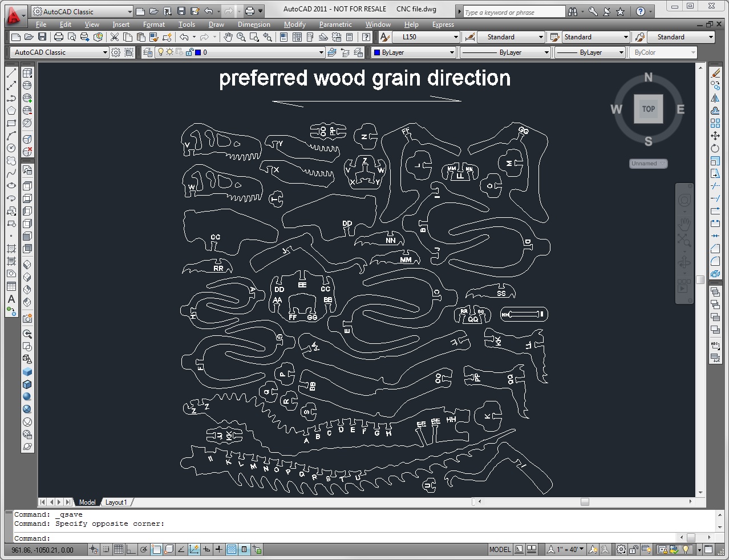Toggle Ortho Mode in status bar

tap(131, 550)
